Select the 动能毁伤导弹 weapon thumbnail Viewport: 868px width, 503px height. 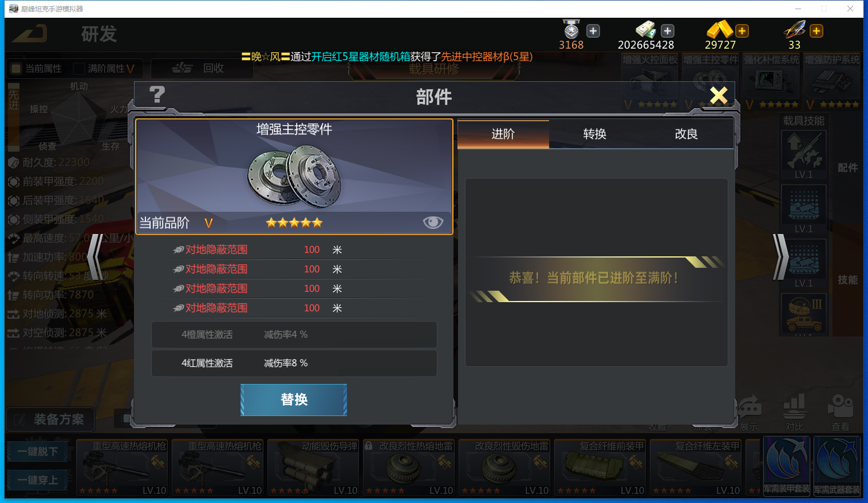314,468
